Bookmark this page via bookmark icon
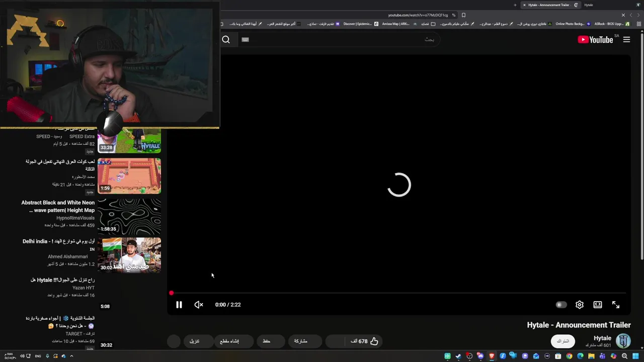 click(x=463, y=15)
